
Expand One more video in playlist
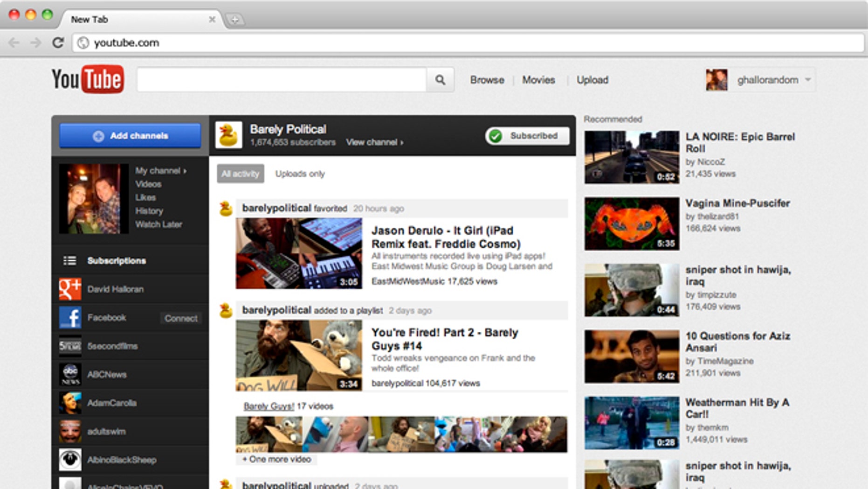tap(276, 459)
